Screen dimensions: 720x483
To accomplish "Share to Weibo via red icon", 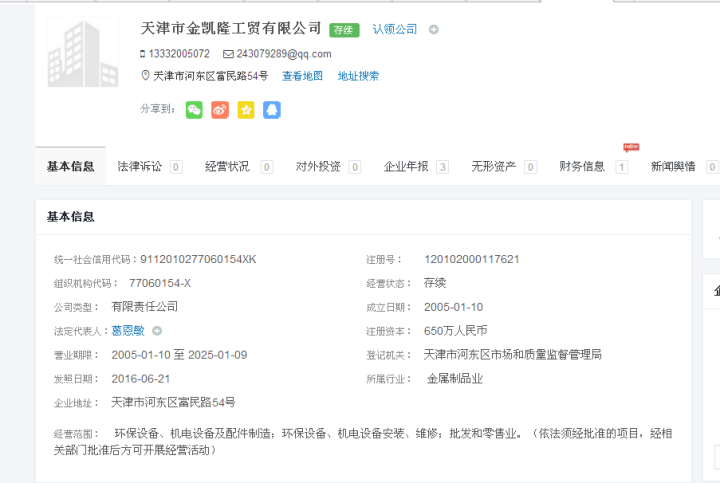I will click(220, 110).
